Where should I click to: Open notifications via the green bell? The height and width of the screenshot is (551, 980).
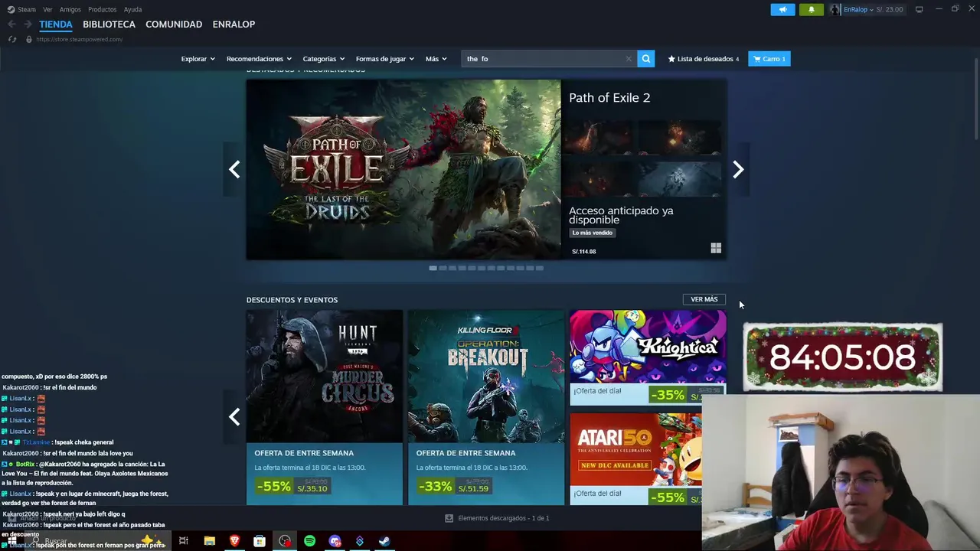[x=812, y=10]
